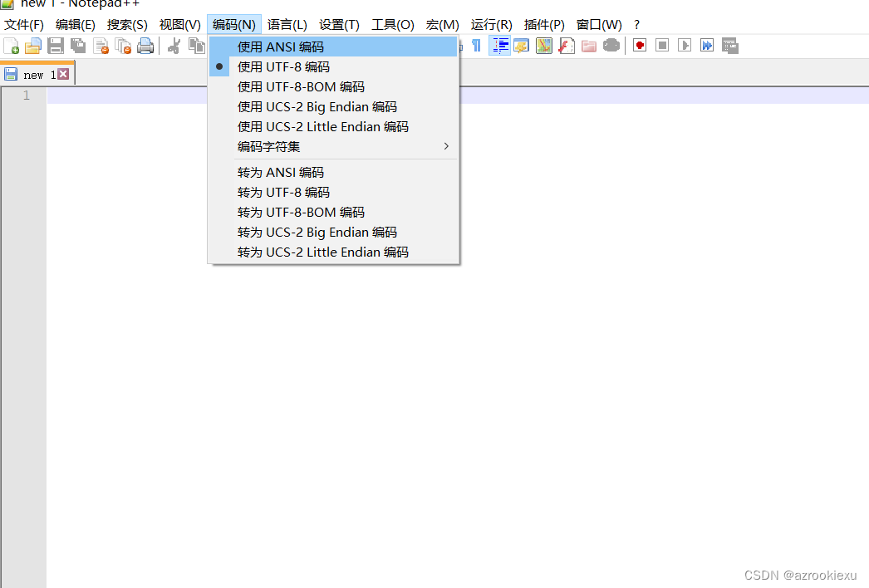Toggle the indent guide icon
The width and height of the screenshot is (869, 588).
tap(500, 46)
